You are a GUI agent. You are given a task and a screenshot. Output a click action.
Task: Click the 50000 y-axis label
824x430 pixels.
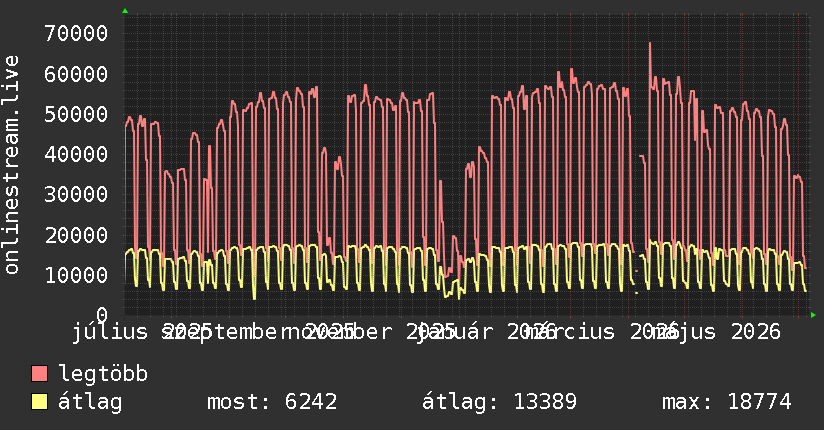point(76,114)
